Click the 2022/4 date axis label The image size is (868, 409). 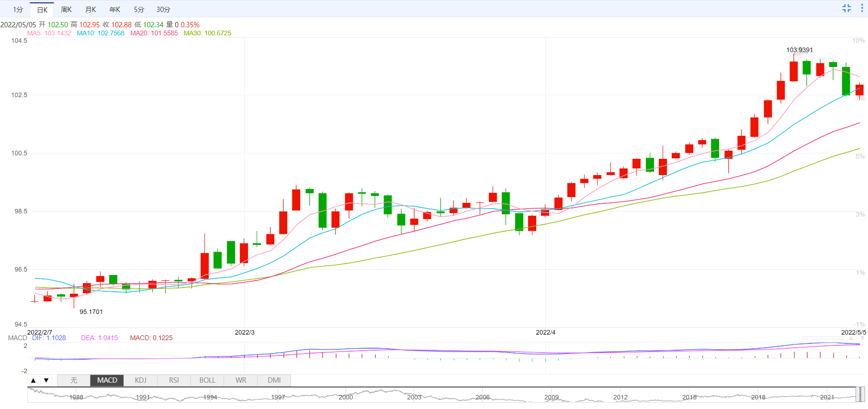[545, 332]
